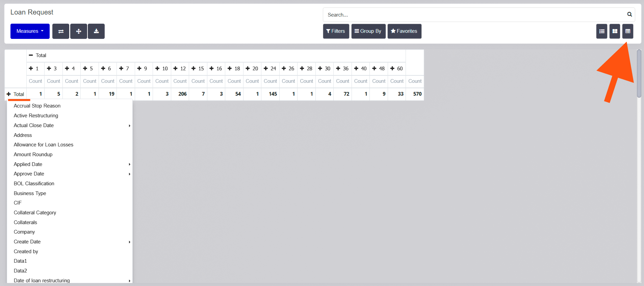Open the Favorites menu
The width and height of the screenshot is (644, 286).
click(404, 31)
